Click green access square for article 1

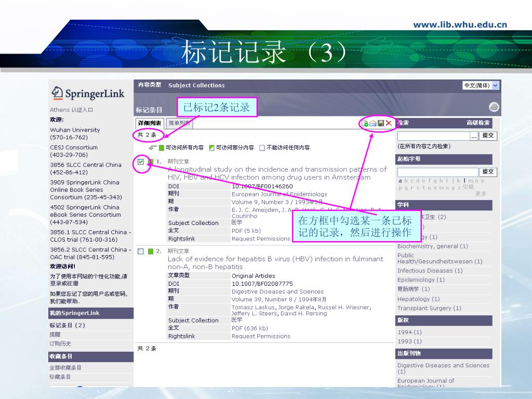click(x=150, y=162)
